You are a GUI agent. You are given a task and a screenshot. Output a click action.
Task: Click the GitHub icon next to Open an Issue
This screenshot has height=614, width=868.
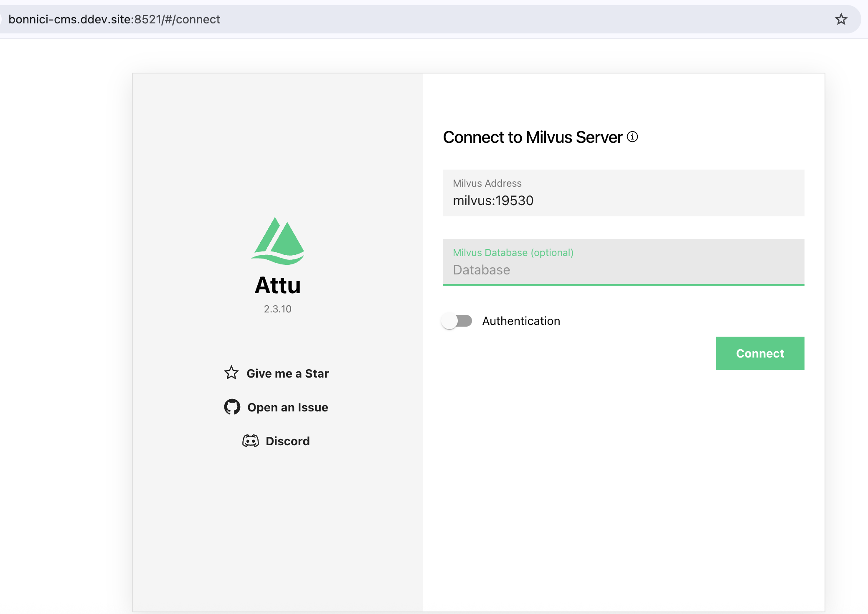click(x=232, y=406)
